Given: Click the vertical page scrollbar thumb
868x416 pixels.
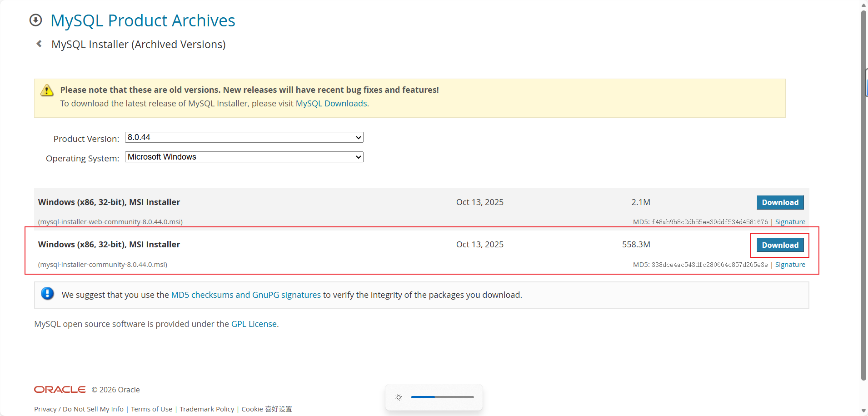Looking at the screenshot, I should (864, 195).
